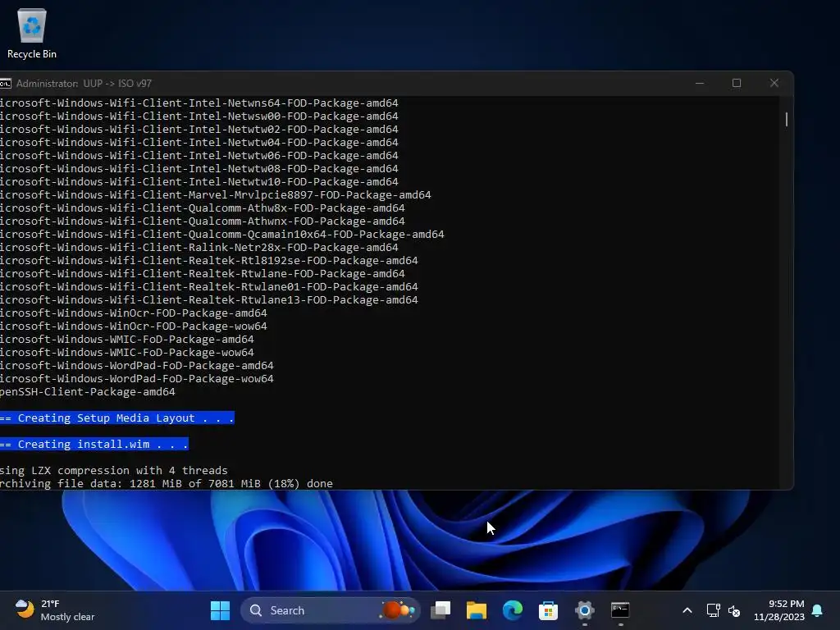Open the weather widget showing 21°F
840x630 pixels.
click(x=55, y=610)
